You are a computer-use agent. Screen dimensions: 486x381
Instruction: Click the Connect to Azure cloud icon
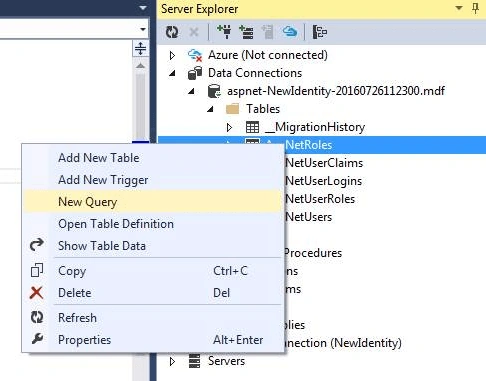tap(290, 32)
